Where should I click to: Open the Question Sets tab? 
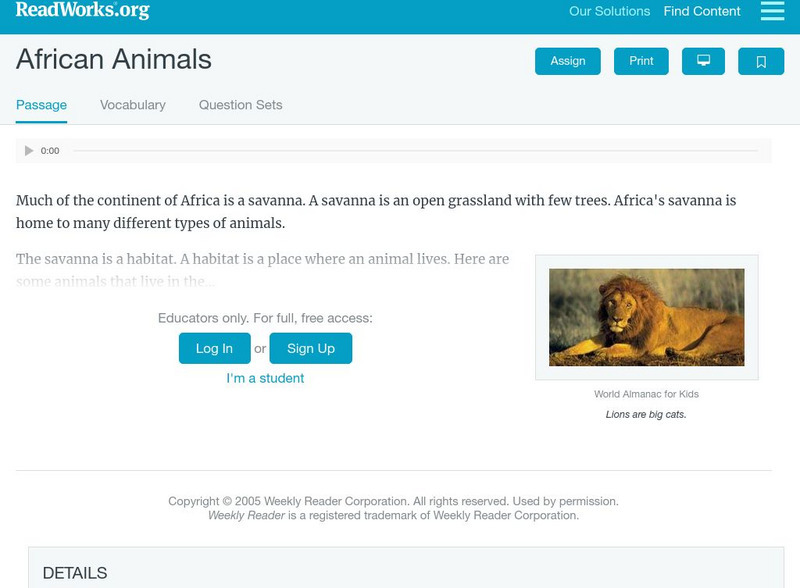coord(241,105)
